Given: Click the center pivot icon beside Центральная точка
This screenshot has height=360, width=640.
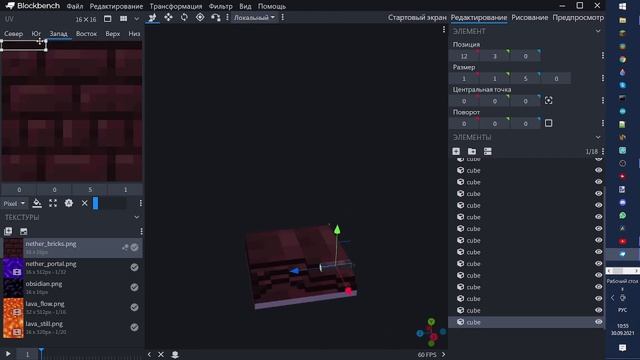Looking at the screenshot, I should [x=548, y=100].
